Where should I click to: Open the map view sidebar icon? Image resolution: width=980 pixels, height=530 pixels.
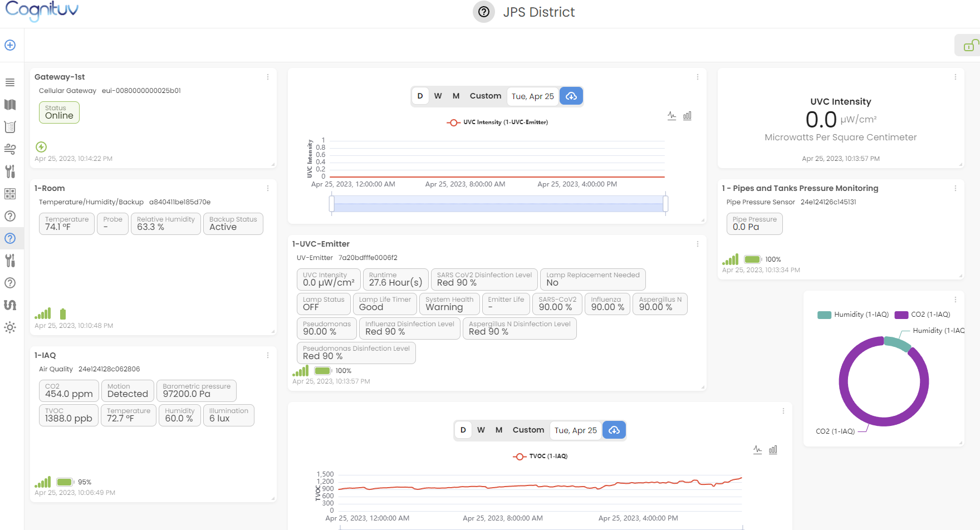point(10,105)
